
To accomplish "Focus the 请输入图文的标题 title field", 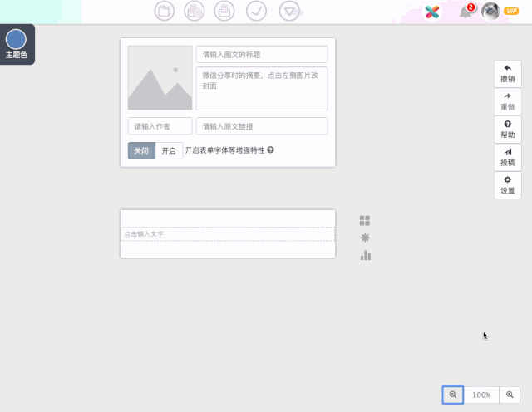I will point(262,54).
